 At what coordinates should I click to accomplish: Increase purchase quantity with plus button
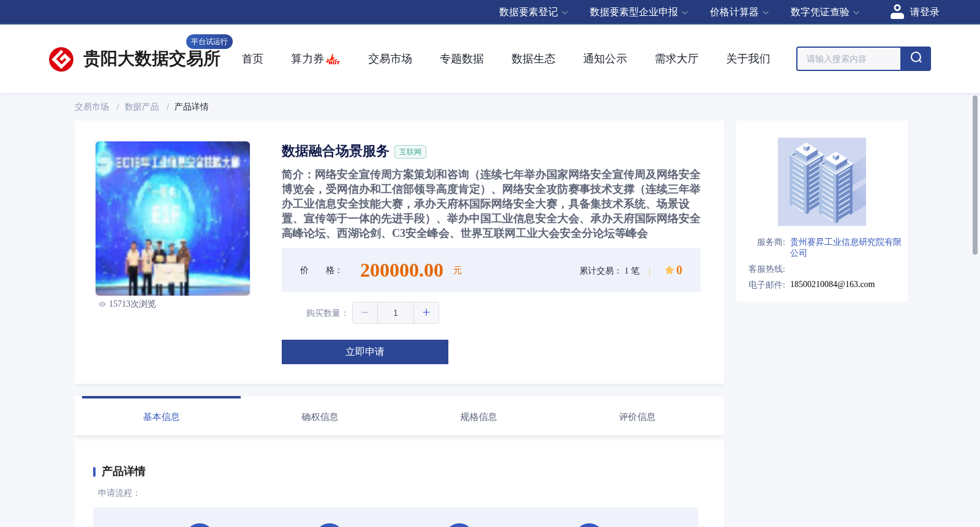426,313
